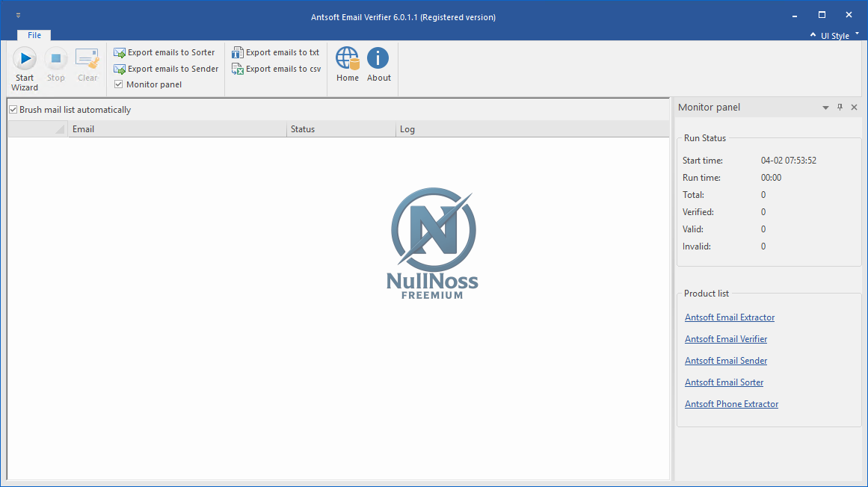Open Monitor panel options dropdown arrow

(x=825, y=108)
